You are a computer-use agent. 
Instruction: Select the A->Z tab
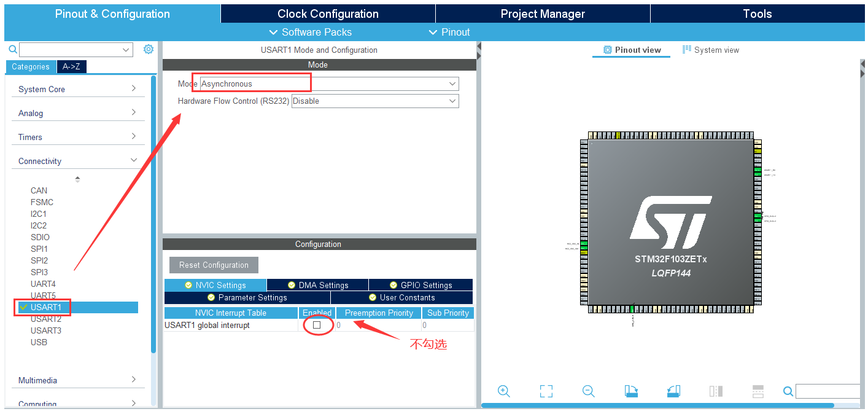(71, 67)
